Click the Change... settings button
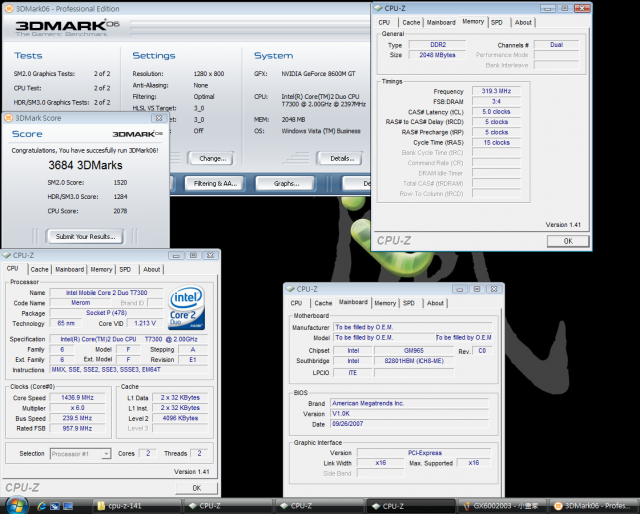 pyautogui.click(x=211, y=158)
